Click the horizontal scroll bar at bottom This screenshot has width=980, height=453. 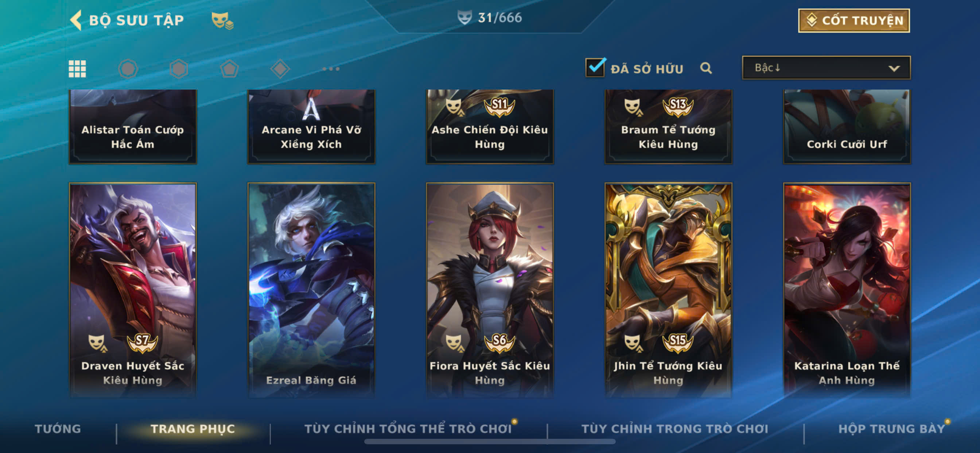490,442
